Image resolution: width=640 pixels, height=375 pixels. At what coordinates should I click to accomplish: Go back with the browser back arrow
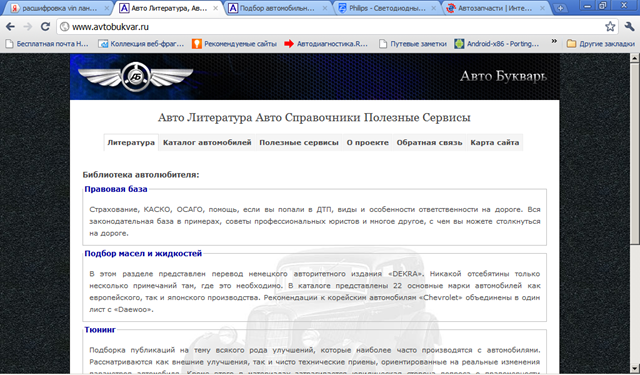click(11, 27)
